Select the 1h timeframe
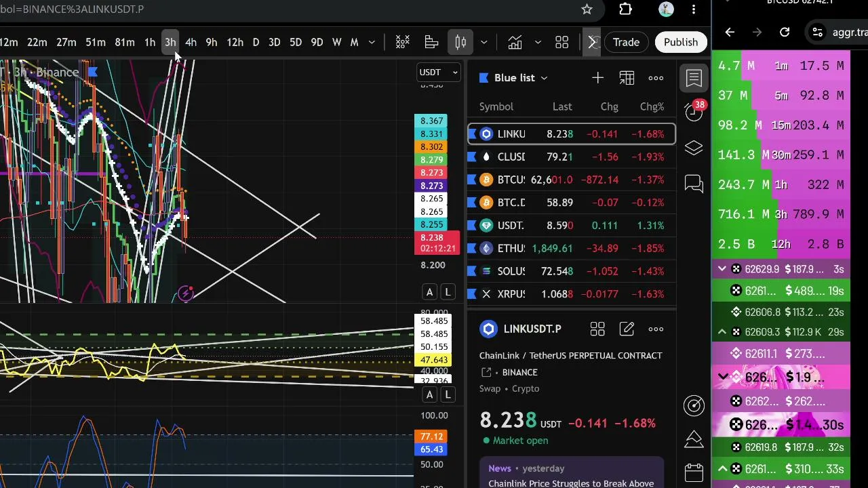Screen dimensions: 868x488 point(149,43)
